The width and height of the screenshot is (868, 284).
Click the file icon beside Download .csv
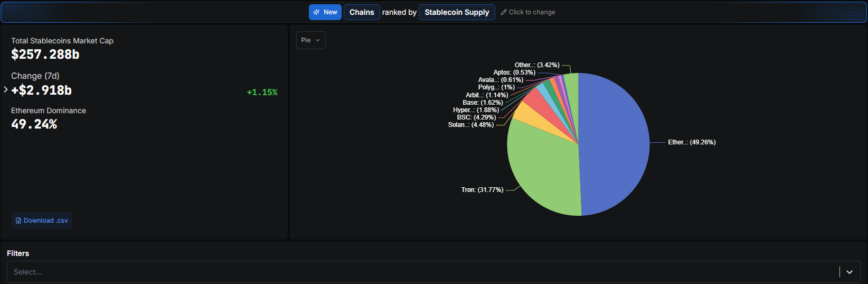tap(18, 221)
